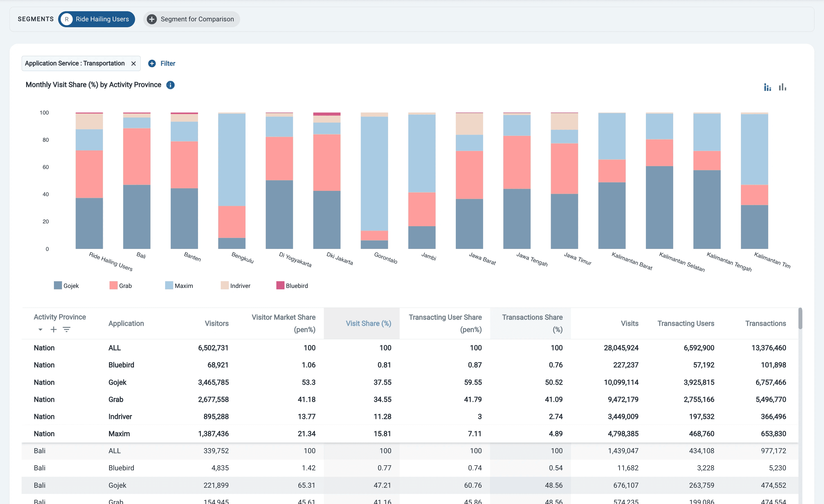
Task: Click the Activity Province column header
Action: [60, 317]
